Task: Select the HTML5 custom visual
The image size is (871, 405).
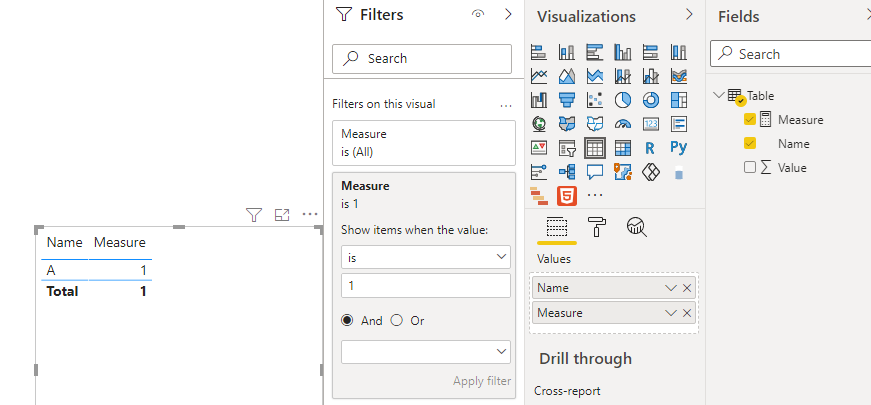Action: pos(567,196)
